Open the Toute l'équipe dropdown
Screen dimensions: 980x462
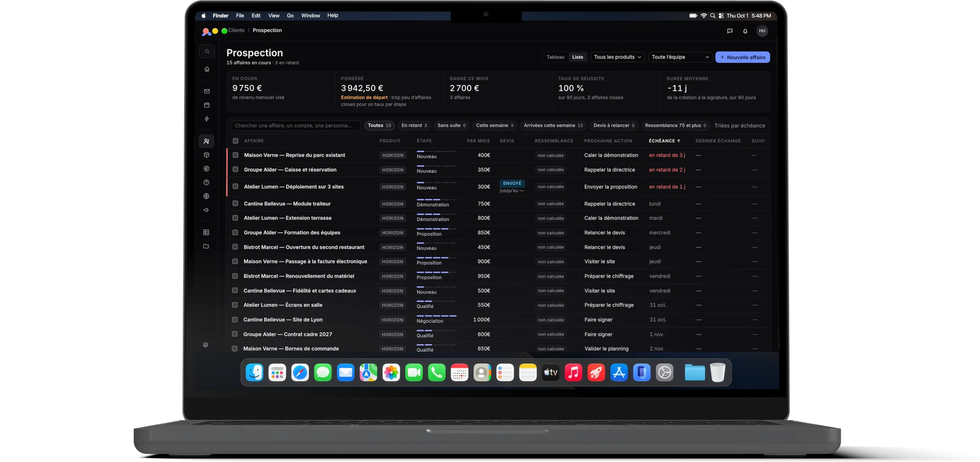pyautogui.click(x=680, y=57)
